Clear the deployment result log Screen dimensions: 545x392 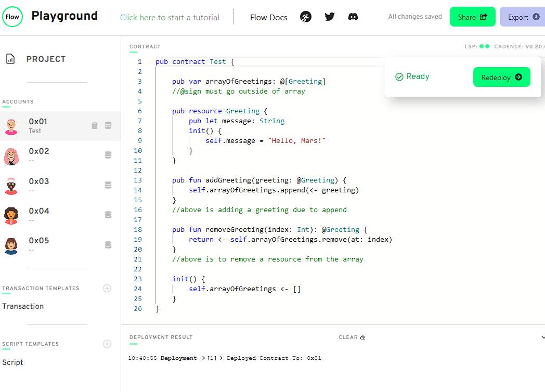352,337
